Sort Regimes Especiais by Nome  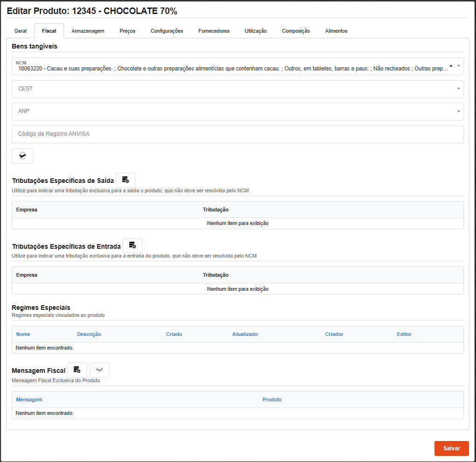[23, 334]
